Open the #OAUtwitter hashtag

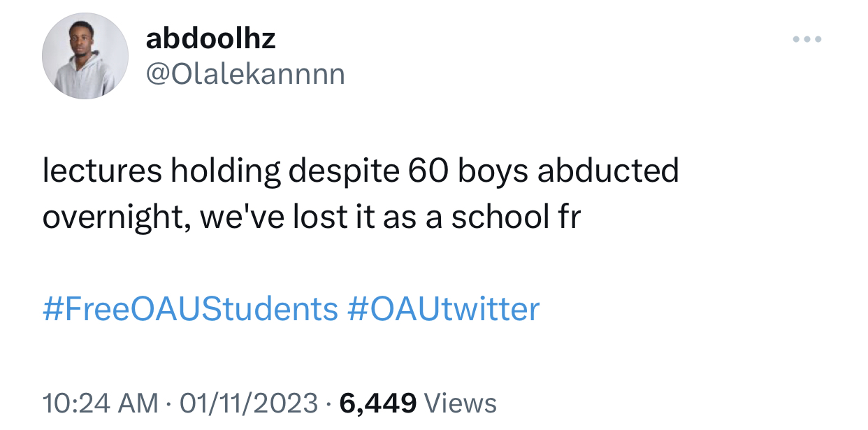coord(443,308)
